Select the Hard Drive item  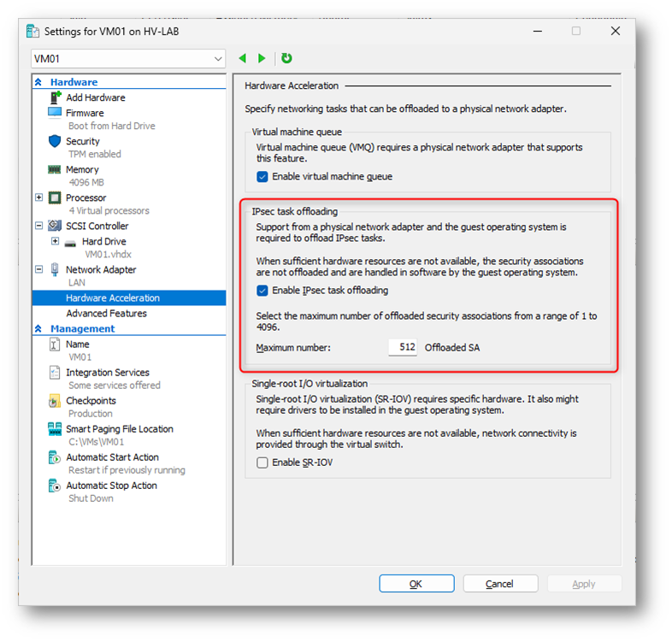click(x=104, y=242)
